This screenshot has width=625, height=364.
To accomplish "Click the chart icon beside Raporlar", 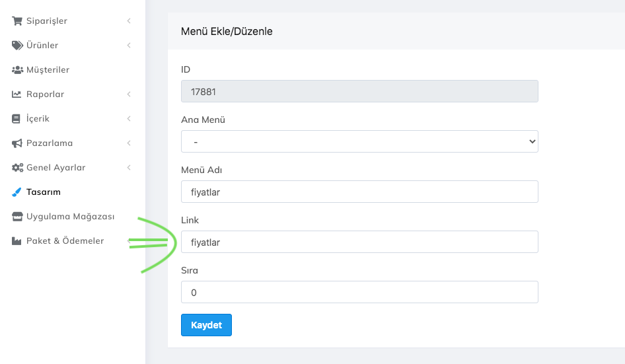I will coord(17,94).
